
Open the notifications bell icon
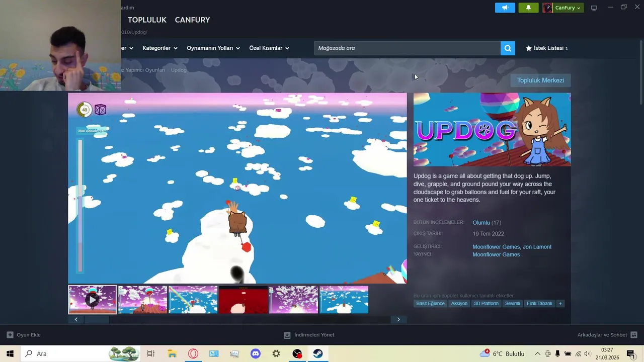[528, 8]
